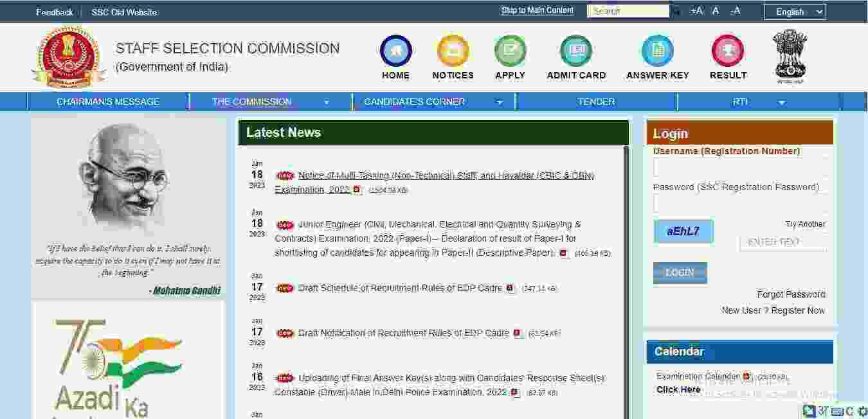Focus the SSC Registration Password field

pyautogui.click(x=740, y=204)
